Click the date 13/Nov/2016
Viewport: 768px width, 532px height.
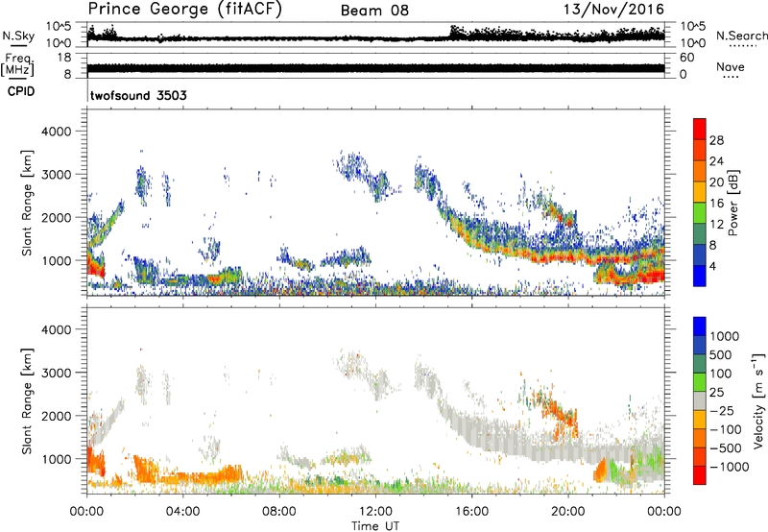point(614,10)
